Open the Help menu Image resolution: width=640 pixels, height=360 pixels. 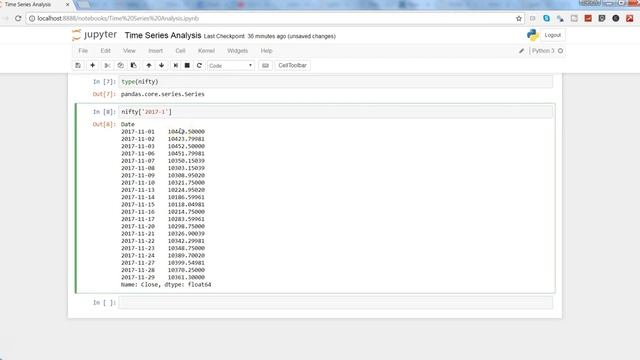click(x=266, y=51)
